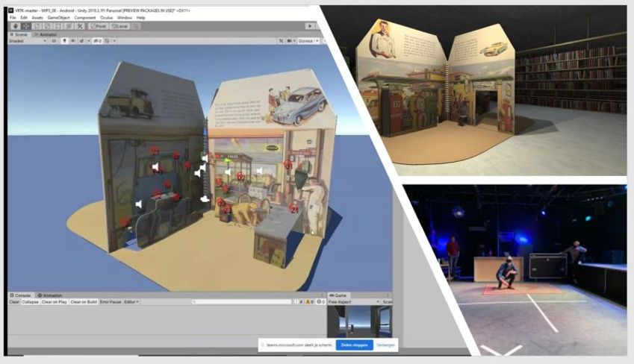Open the custom editor tools icon
This screenshot has height=364, width=634.
pos(80,26)
